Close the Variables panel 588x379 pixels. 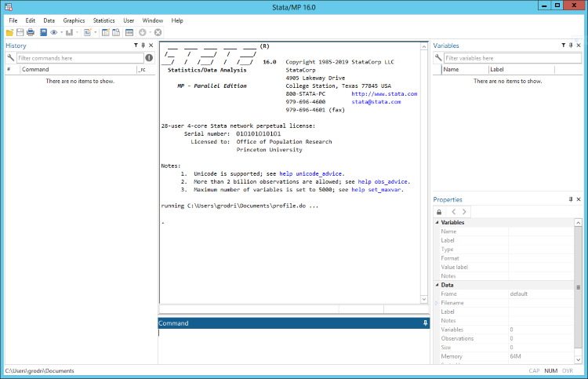click(x=579, y=46)
